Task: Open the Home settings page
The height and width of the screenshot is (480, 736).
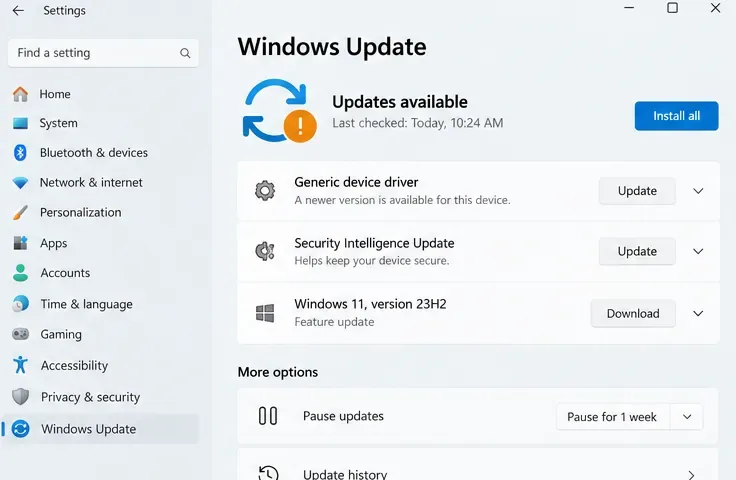Action: pos(100,94)
